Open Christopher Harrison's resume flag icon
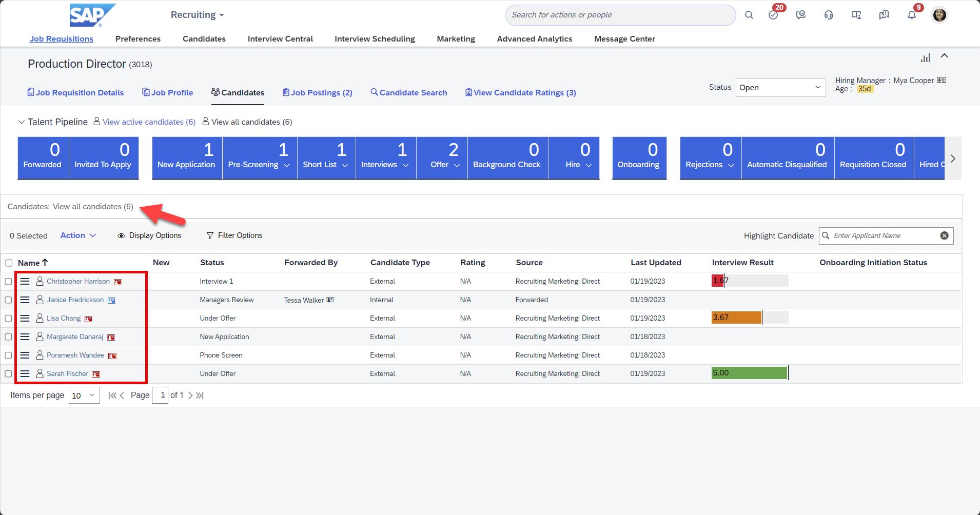Viewport: 980px width, 515px height. click(118, 282)
